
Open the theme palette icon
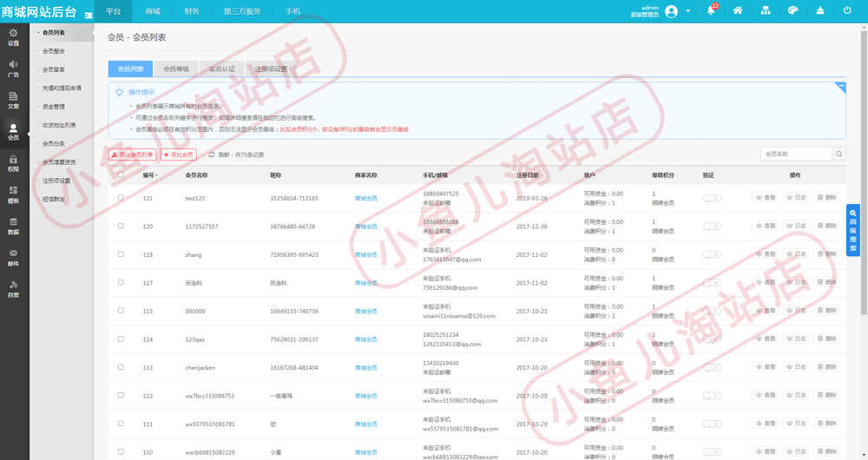(x=792, y=10)
